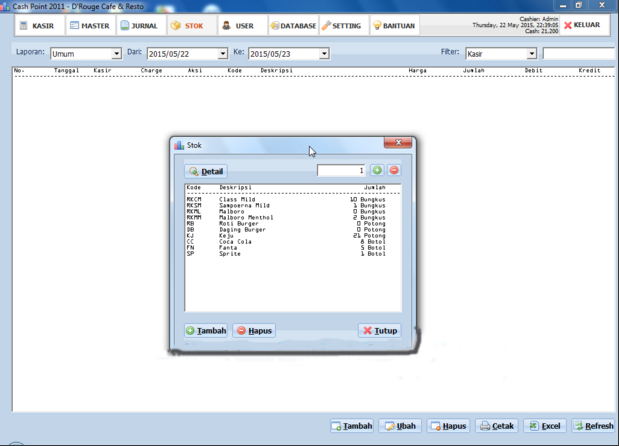This screenshot has height=446, width=619.
Task: Open the DATABASE menu
Action: click(x=293, y=26)
